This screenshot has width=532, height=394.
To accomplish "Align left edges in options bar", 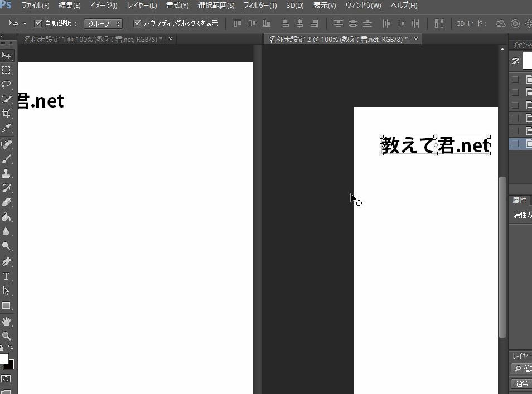I will tap(285, 23).
